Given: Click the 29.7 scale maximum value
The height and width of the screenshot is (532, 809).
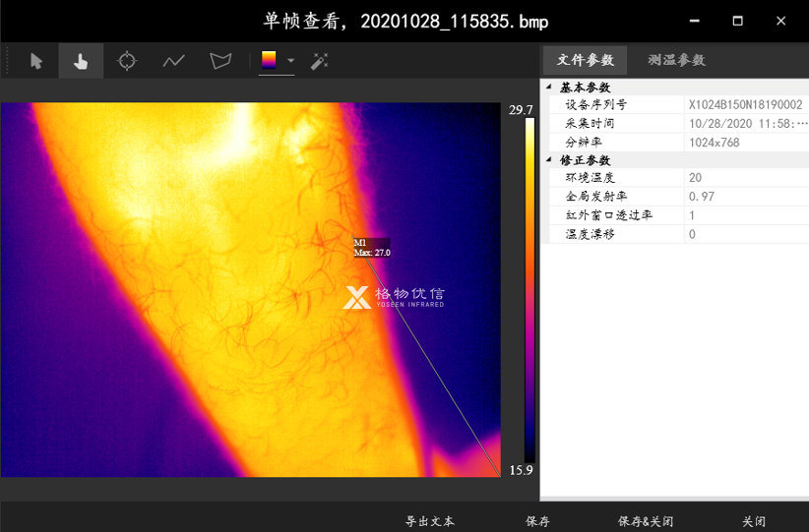Looking at the screenshot, I should pyautogui.click(x=521, y=110).
